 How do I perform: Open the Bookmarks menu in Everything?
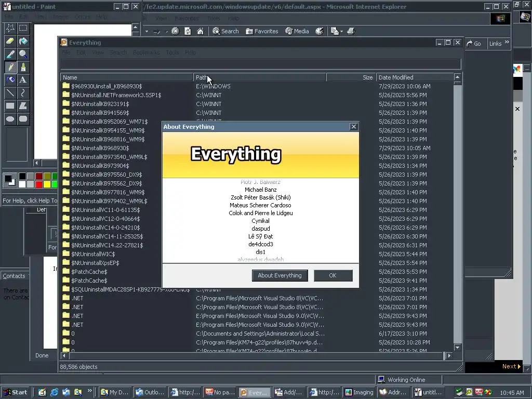(146, 52)
